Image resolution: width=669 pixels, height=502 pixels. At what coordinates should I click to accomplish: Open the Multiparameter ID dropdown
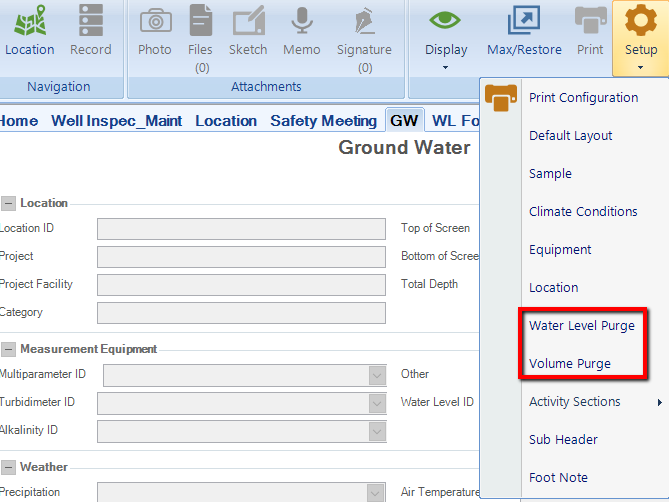377,375
